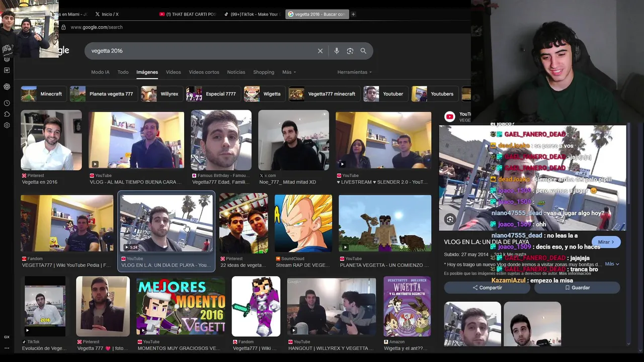Open Extensions cube icon in sidebar
Screen dimensions: 644x362
(x=7, y=114)
